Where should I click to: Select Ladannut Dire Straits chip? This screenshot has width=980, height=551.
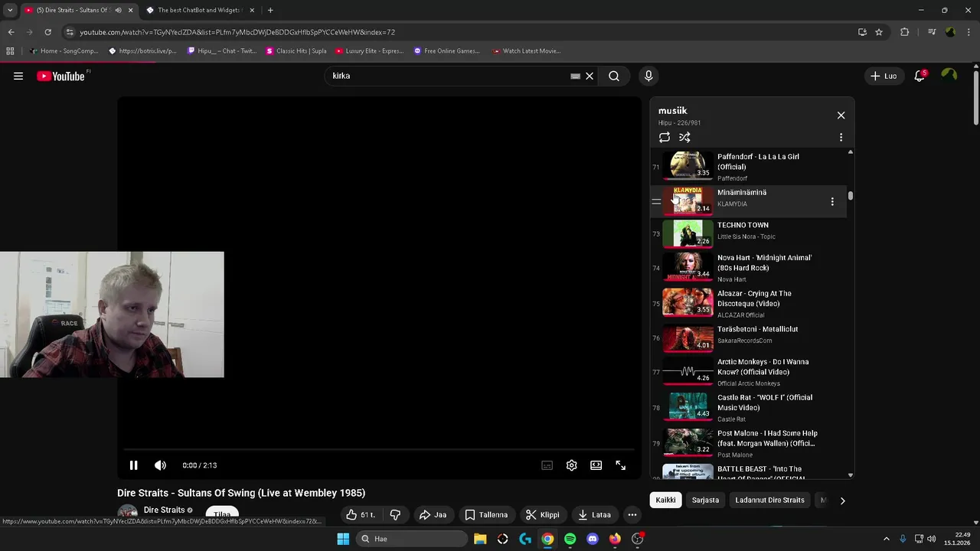pyautogui.click(x=769, y=500)
